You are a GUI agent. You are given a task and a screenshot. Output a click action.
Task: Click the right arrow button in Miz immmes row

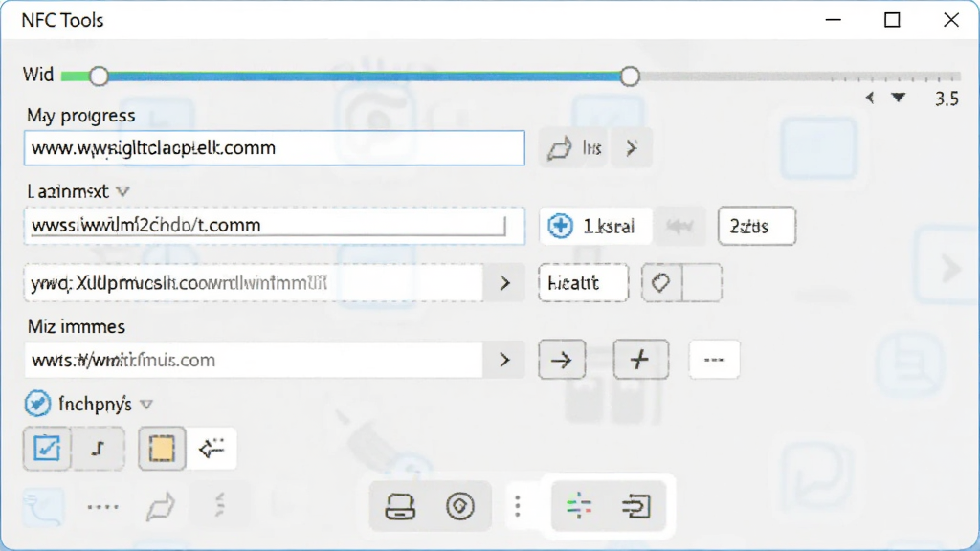coord(562,360)
